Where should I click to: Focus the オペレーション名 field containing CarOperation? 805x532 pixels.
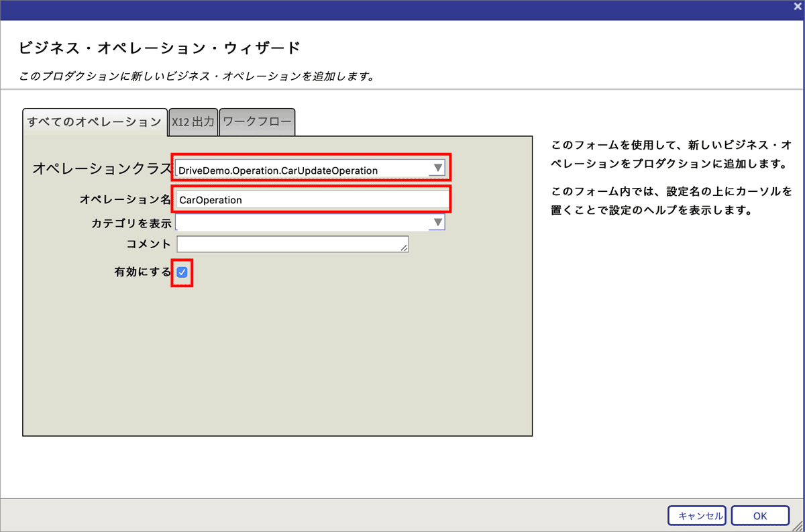pyautogui.click(x=311, y=199)
